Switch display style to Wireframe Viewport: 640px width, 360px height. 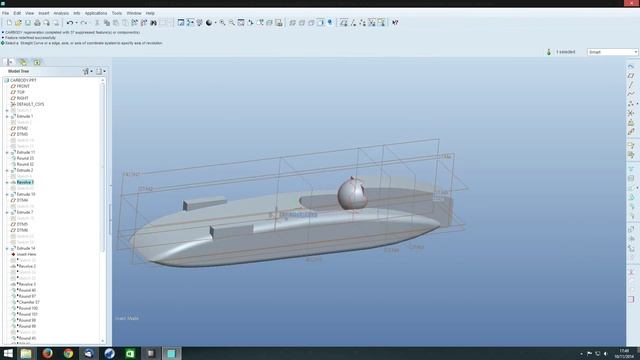[292, 23]
